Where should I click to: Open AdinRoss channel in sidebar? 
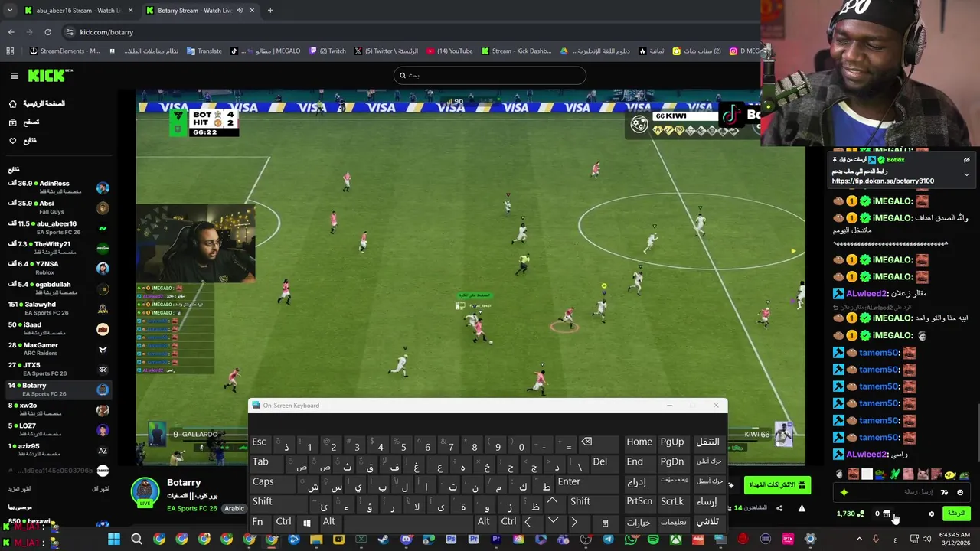click(58, 187)
